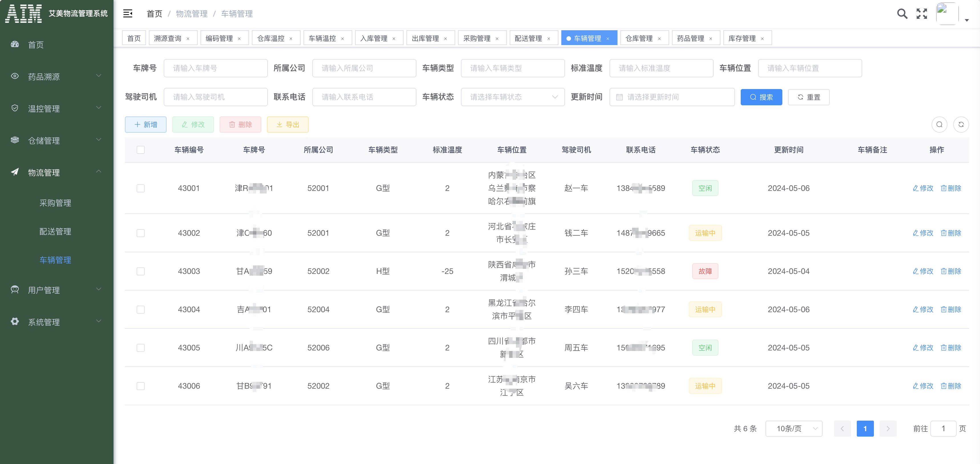Click the 物流管理 paper plane icon
The image size is (980, 464).
[15, 172]
